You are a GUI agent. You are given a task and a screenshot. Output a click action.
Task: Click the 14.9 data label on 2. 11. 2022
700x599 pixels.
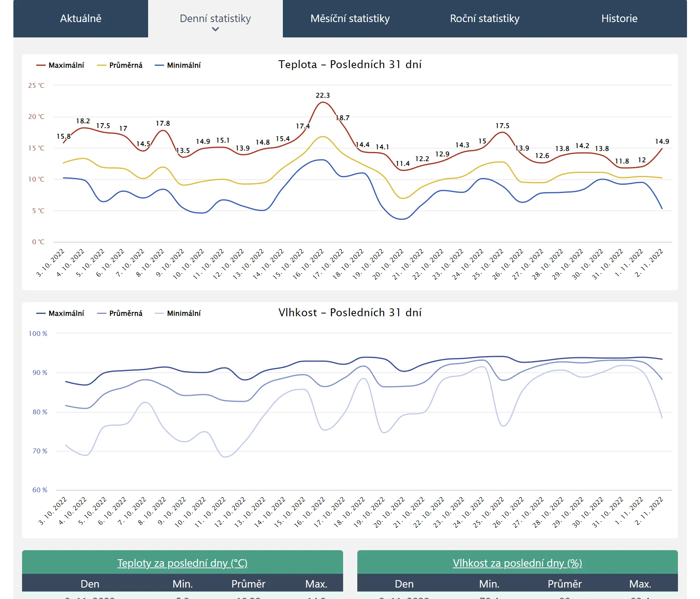pyautogui.click(x=662, y=141)
